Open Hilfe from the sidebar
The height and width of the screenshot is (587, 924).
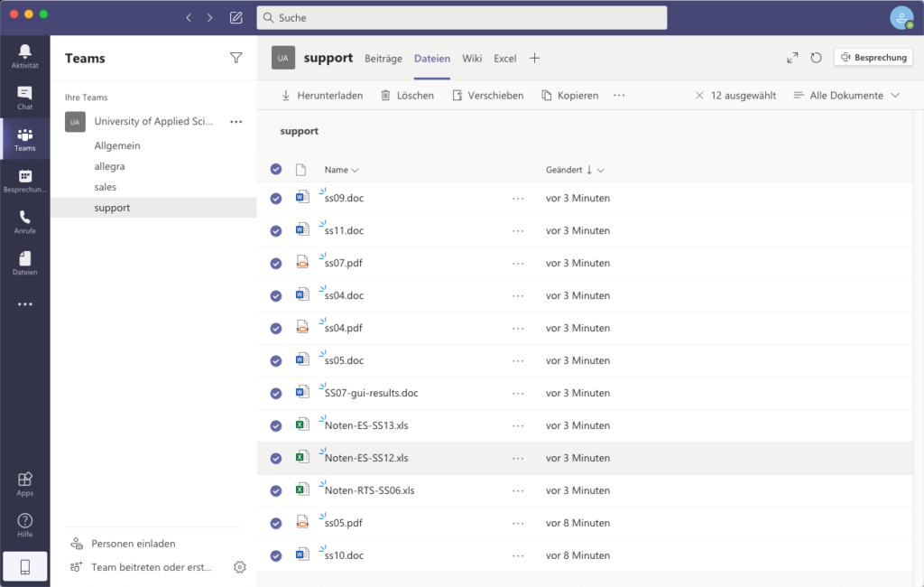point(24,524)
